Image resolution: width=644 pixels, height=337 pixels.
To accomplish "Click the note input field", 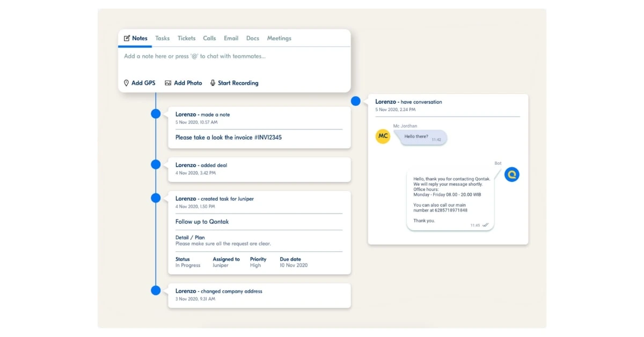I will [234, 56].
